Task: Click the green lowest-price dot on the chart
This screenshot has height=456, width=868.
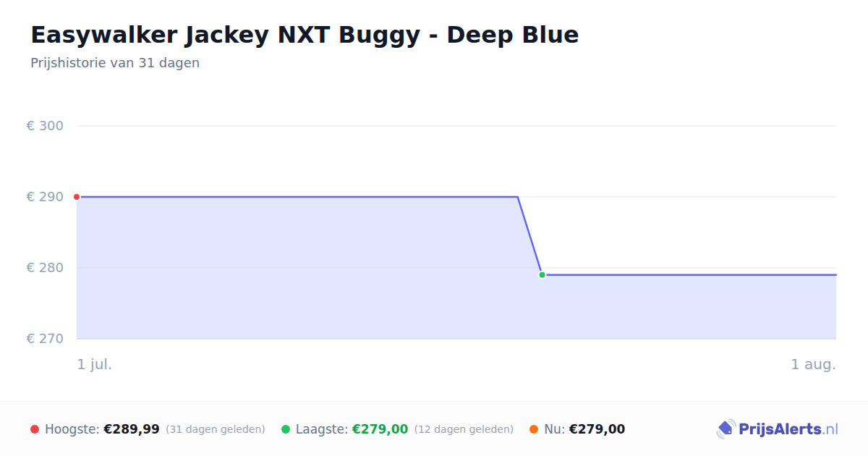Action: pos(542,275)
